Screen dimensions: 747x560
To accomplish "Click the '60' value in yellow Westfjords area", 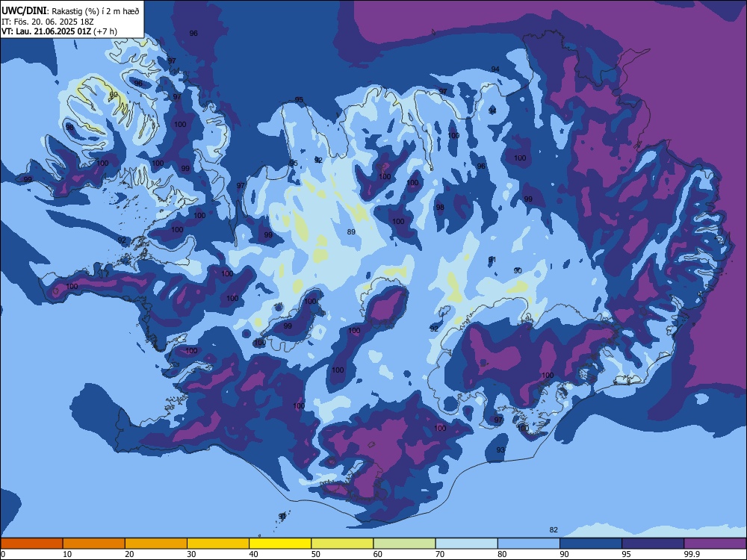I will point(114,95).
